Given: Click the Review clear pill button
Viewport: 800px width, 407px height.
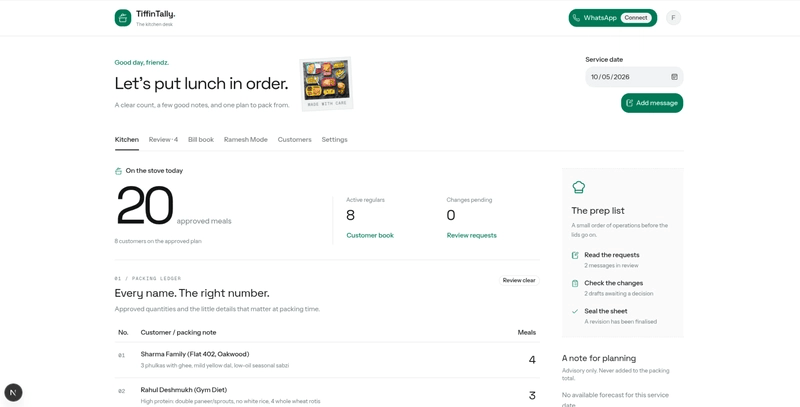Looking at the screenshot, I should pos(519,281).
